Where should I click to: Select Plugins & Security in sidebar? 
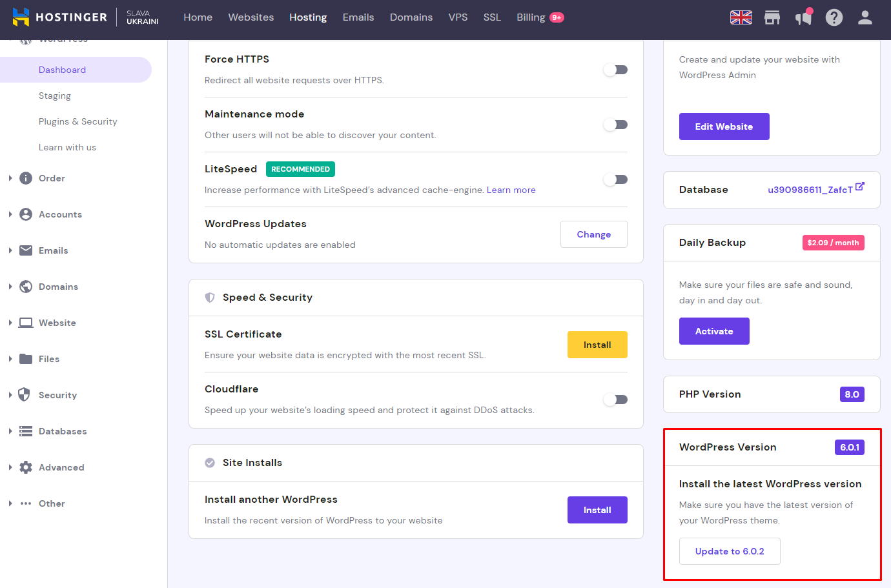[77, 121]
